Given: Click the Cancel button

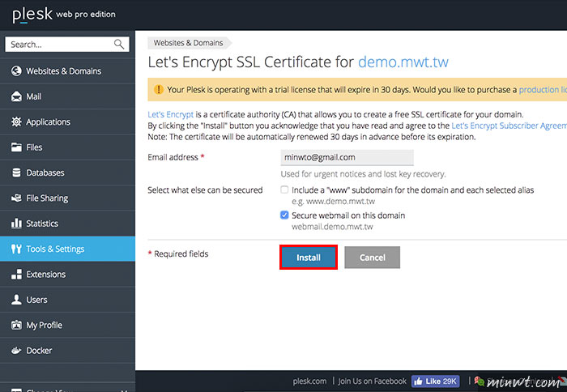Looking at the screenshot, I should [x=372, y=257].
